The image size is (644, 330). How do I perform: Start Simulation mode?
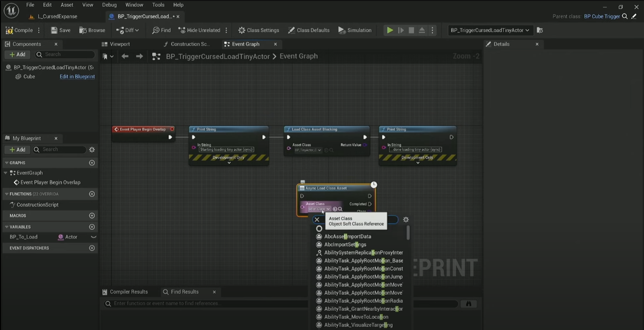click(355, 30)
